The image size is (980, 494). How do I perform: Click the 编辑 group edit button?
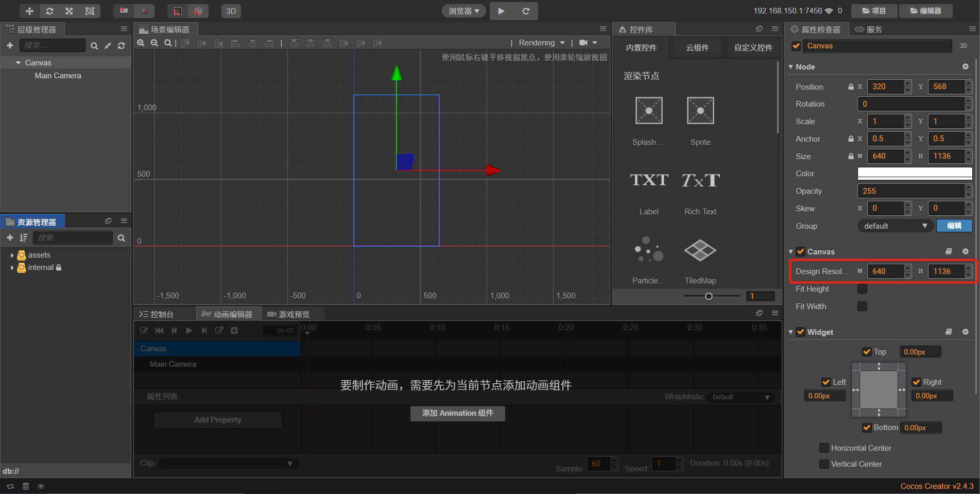[x=954, y=226]
